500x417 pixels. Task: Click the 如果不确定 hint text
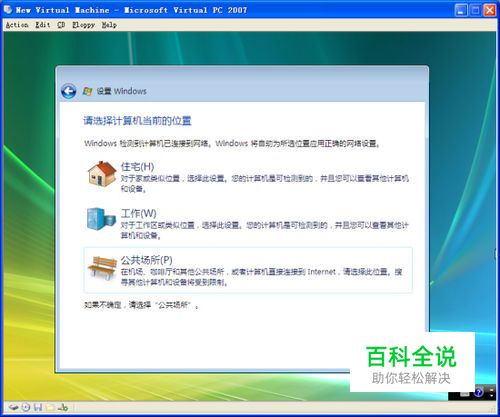(x=141, y=305)
